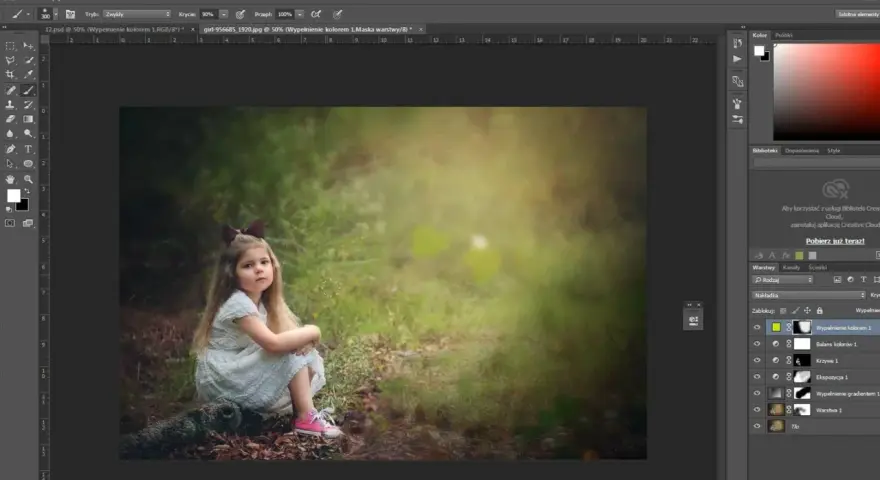Swap foreground and background colors

(27, 191)
